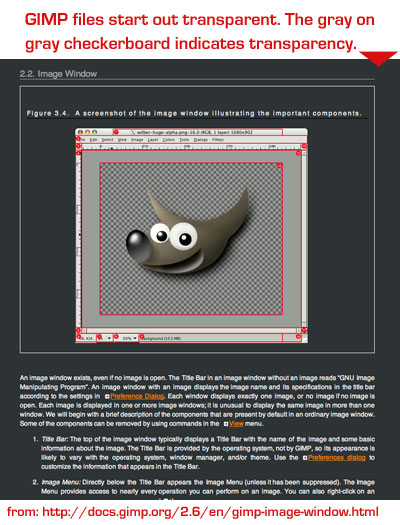
Task: Open the Select menu in GIMP window
Action: click(107, 140)
